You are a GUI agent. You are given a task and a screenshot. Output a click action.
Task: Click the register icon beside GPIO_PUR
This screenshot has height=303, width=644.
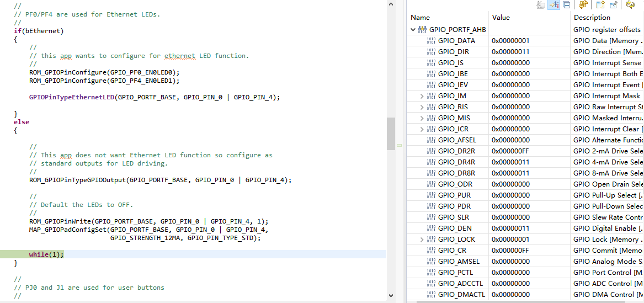tap(431, 195)
